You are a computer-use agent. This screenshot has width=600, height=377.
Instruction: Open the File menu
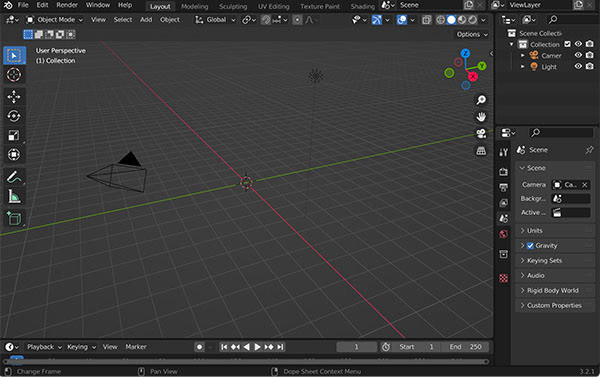pos(23,5)
